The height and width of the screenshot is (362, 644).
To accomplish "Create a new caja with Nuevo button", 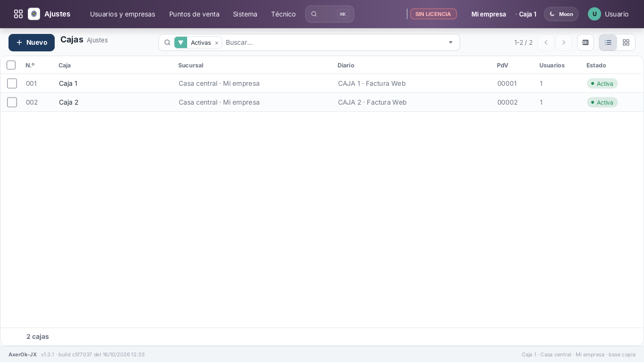I will (x=32, y=42).
